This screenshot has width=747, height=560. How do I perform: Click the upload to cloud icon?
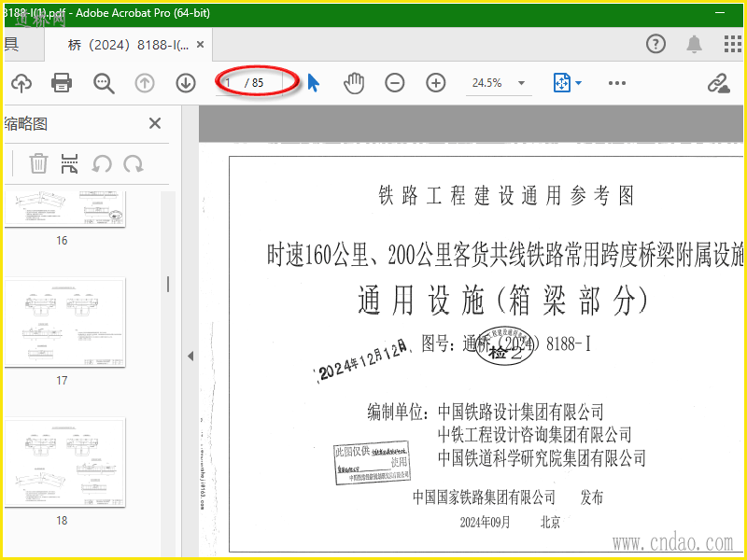click(21, 83)
